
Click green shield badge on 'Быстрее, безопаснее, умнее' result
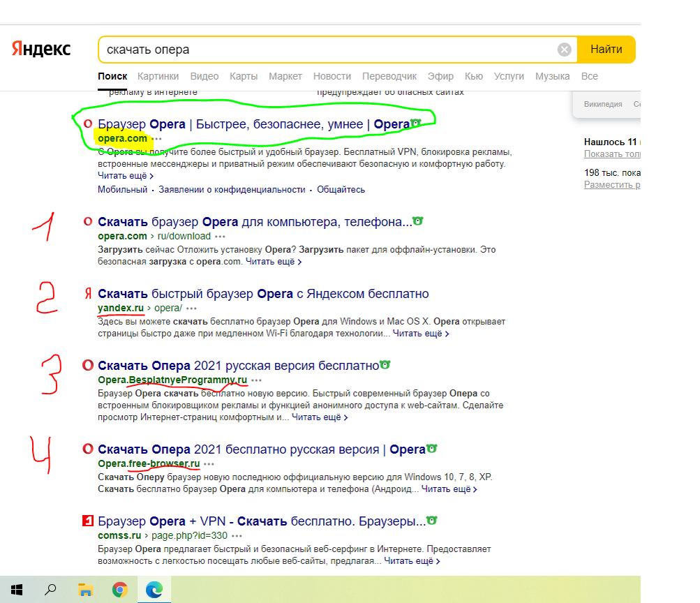tap(416, 123)
